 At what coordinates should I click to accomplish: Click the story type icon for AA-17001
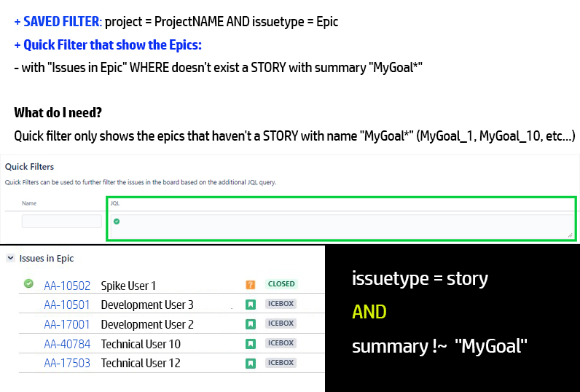click(251, 324)
